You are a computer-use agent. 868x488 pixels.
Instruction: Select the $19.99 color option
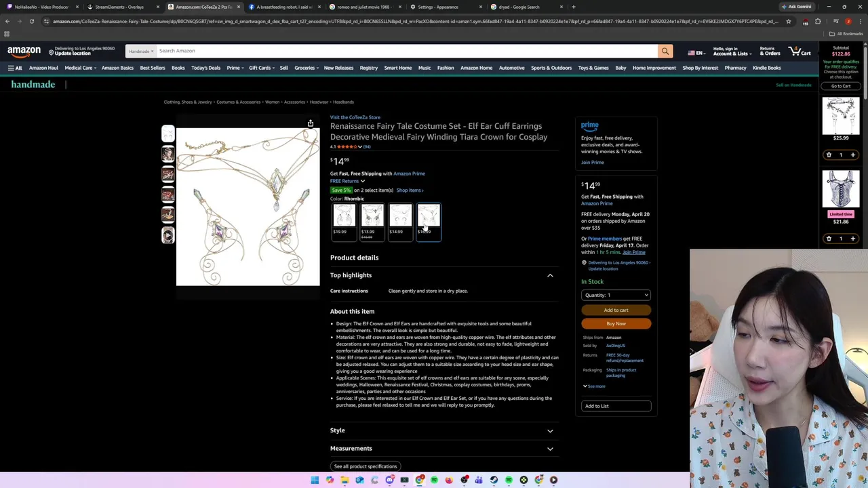[344, 222]
